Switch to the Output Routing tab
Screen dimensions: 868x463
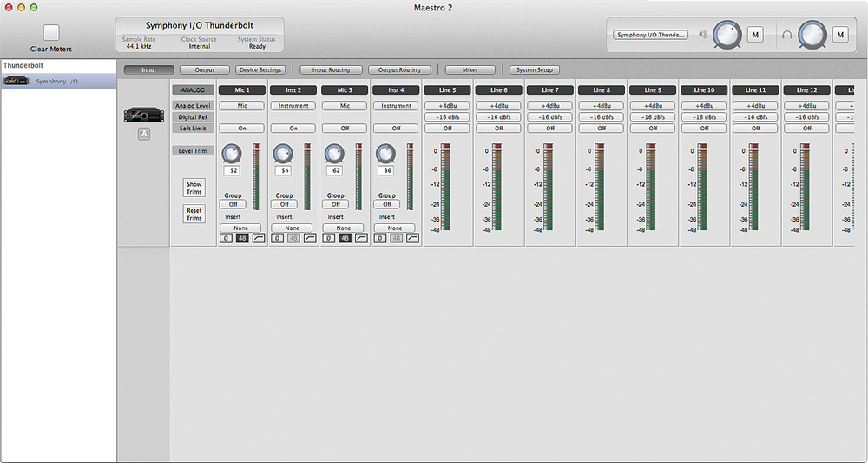(399, 69)
